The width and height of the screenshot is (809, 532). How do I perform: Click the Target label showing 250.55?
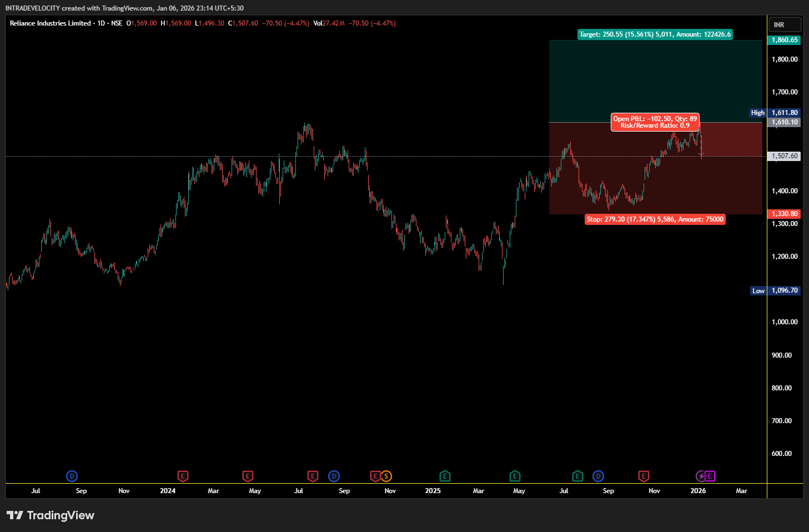click(x=655, y=34)
